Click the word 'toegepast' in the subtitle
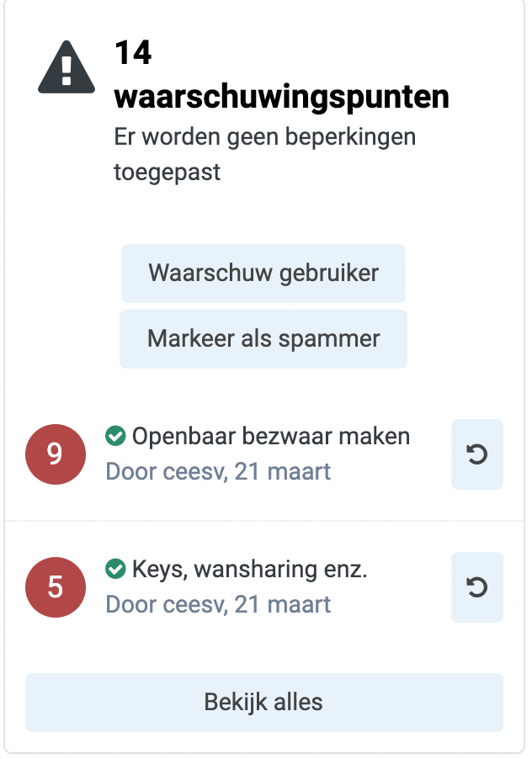The height and width of the screenshot is (759, 532). 167,172
